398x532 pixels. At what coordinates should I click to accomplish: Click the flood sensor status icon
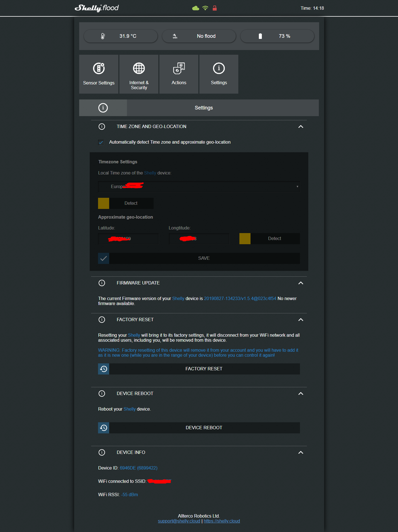[x=175, y=36]
